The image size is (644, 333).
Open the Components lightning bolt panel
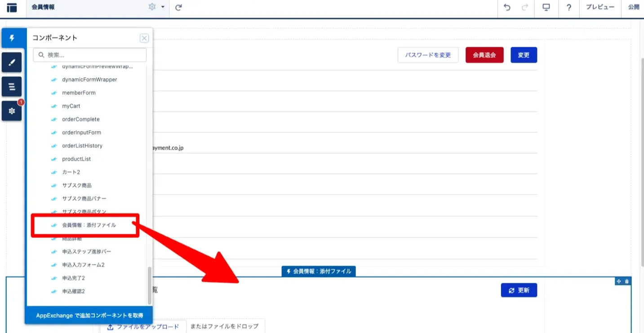[x=12, y=38]
